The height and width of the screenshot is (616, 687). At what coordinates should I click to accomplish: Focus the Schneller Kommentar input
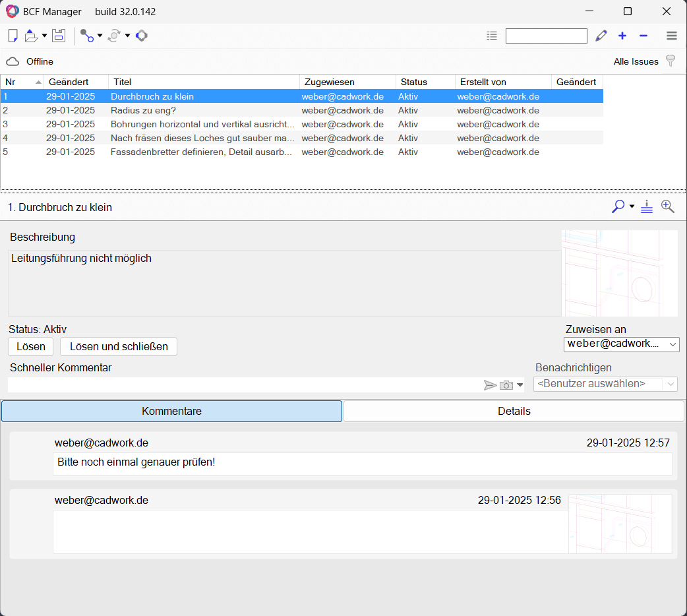(x=245, y=385)
